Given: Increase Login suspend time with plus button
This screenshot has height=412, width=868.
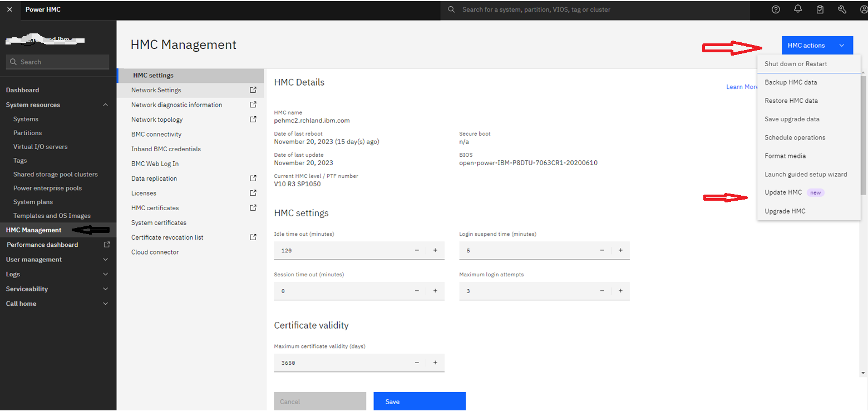Looking at the screenshot, I should pyautogui.click(x=620, y=250).
